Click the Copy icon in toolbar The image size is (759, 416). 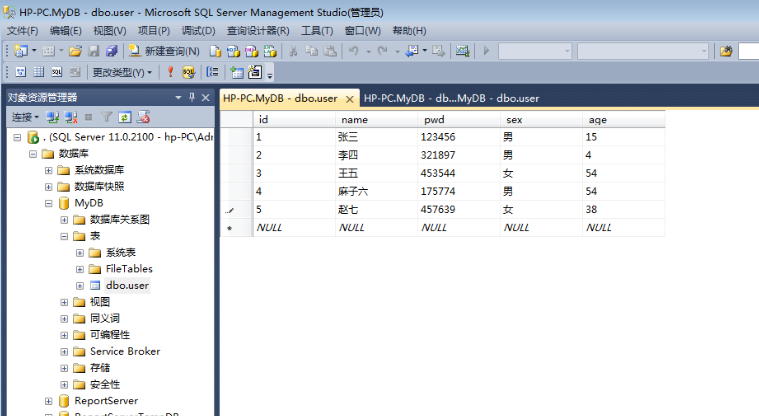click(x=312, y=51)
